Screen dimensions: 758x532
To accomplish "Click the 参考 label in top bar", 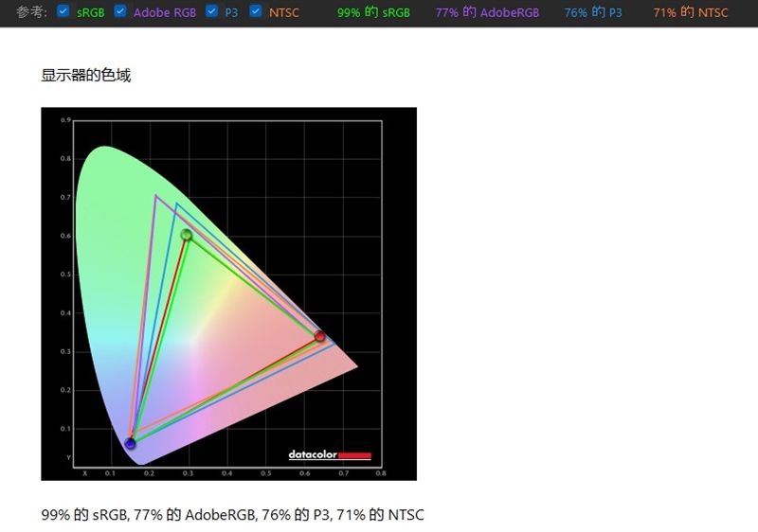I will (31, 12).
